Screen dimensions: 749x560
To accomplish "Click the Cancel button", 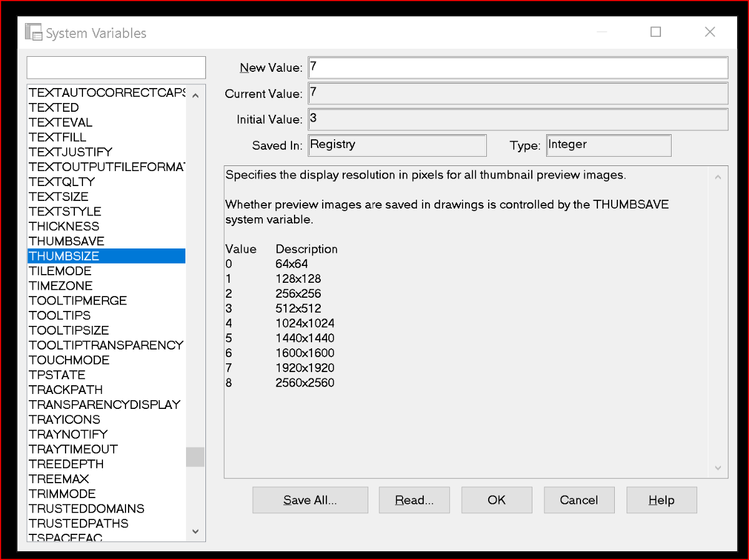I will (579, 500).
